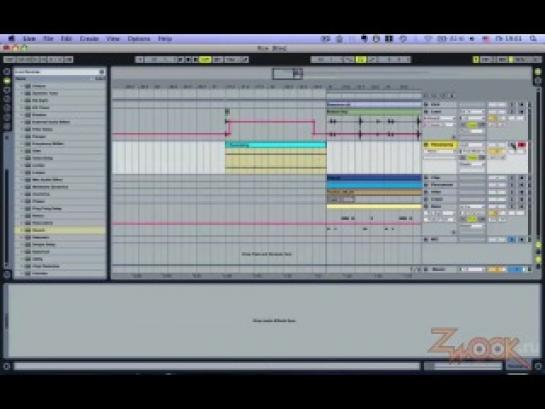Toggle the yellow-lit button in transport bar
Viewport: 545px width, 409px height.
pos(205,60)
